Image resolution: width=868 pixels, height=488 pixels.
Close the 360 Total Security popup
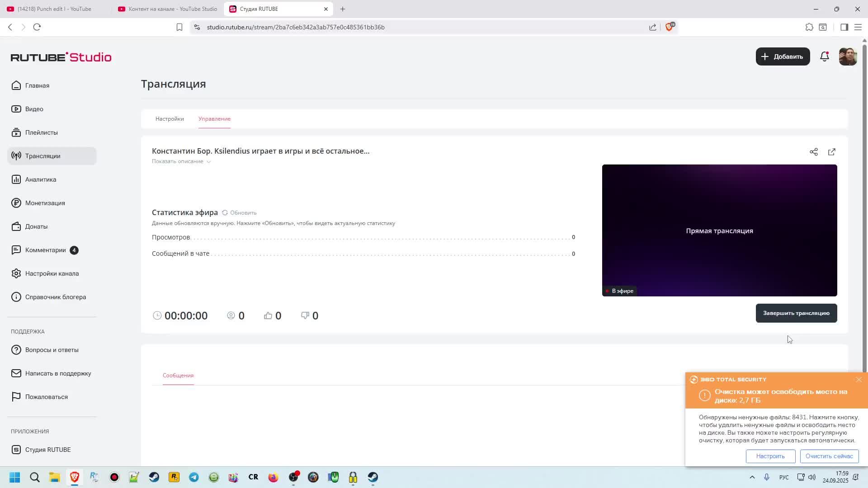(x=859, y=380)
